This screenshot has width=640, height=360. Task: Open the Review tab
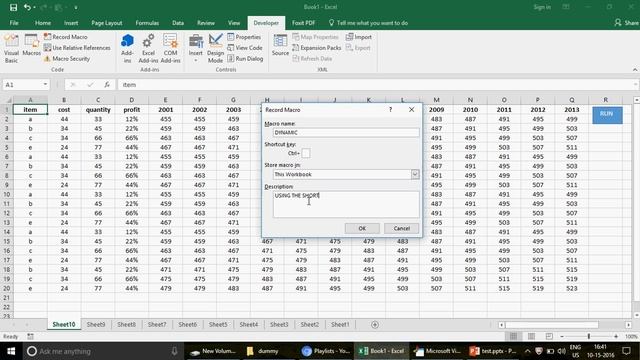click(206, 23)
